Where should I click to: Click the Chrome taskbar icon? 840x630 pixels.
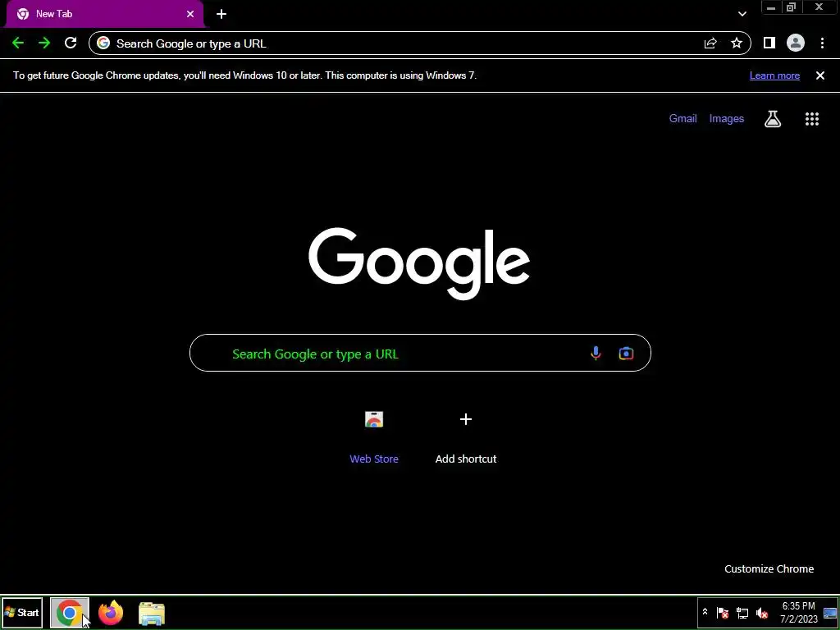click(70, 613)
